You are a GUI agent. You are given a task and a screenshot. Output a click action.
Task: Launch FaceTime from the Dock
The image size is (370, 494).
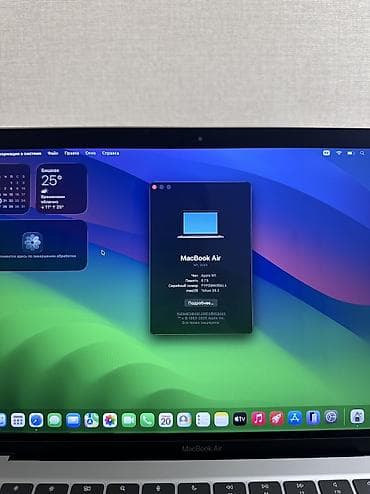click(129, 420)
